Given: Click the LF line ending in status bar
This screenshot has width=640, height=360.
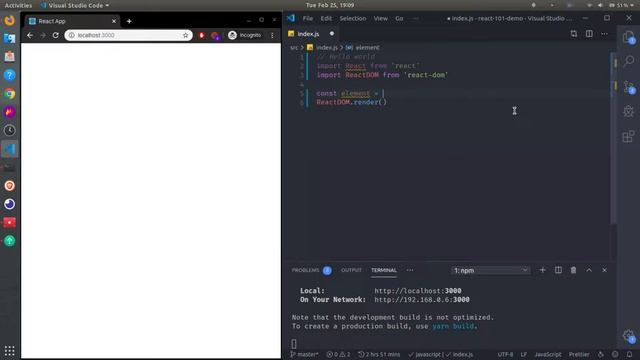Looking at the screenshot, I should click(524, 354).
